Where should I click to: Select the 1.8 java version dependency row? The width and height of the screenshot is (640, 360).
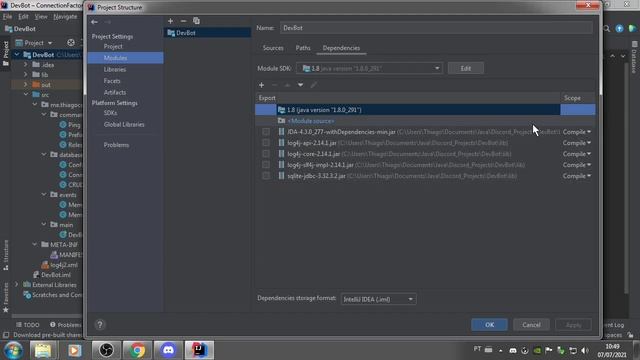(424, 110)
